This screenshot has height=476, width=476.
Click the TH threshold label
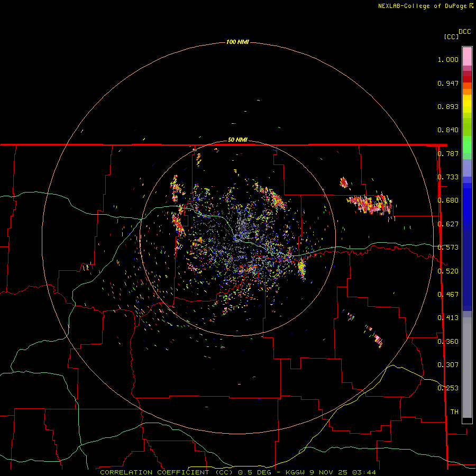(454, 412)
